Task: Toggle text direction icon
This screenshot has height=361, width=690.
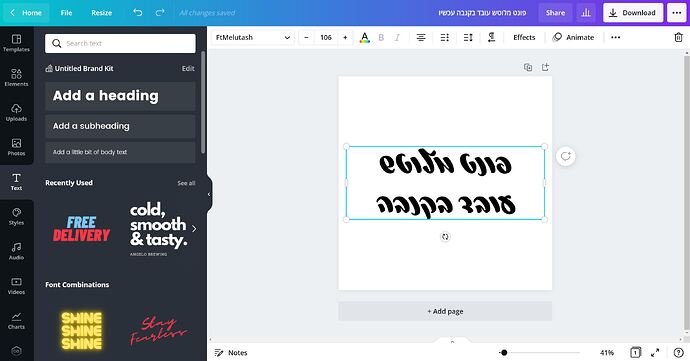Action: (x=492, y=37)
